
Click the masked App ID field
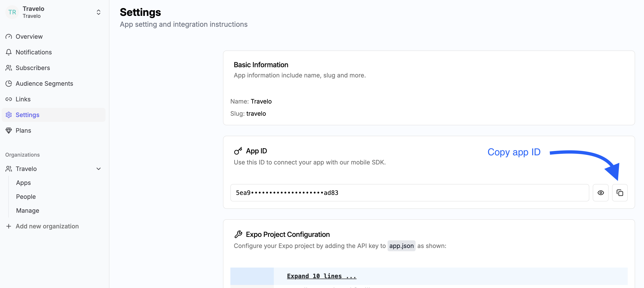[410, 193]
